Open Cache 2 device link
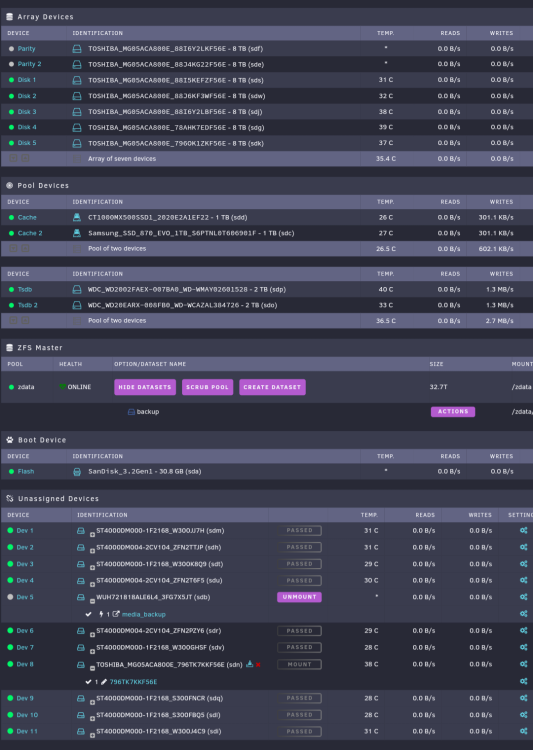Image resolution: width=533 pixels, height=750 pixels. (30, 233)
